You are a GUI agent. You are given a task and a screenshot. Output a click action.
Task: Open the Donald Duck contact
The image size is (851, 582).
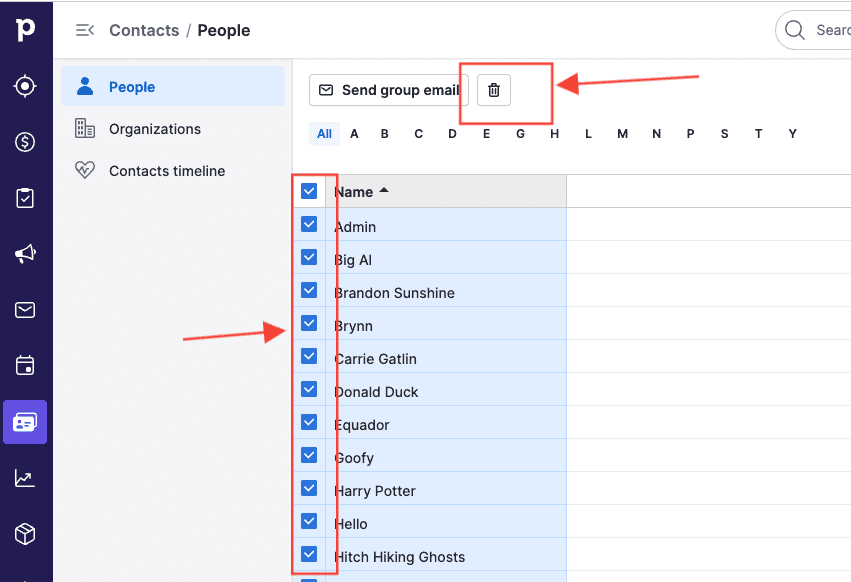(376, 392)
